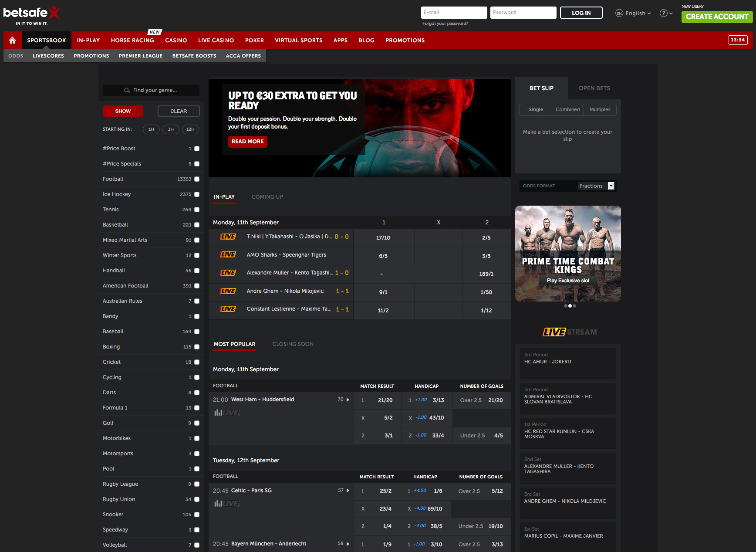Pick AMO Sharks odds 6/5
The image size is (756, 552).
click(x=383, y=256)
